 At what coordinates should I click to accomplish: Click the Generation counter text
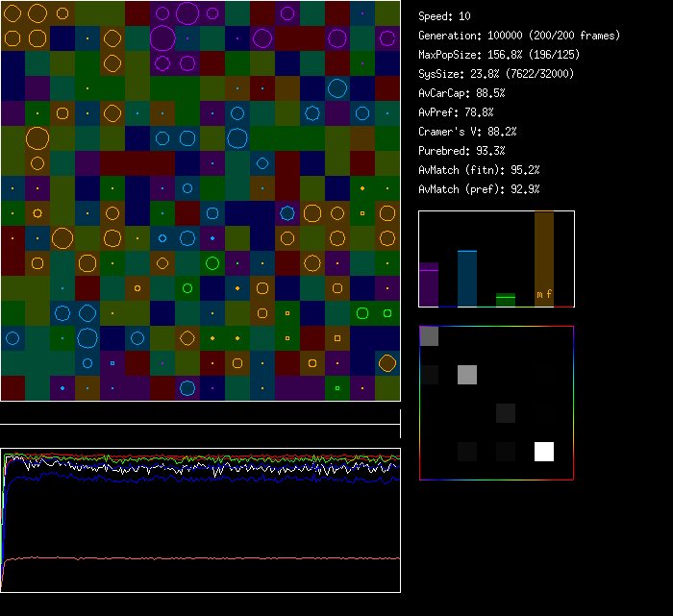point(519,36)
